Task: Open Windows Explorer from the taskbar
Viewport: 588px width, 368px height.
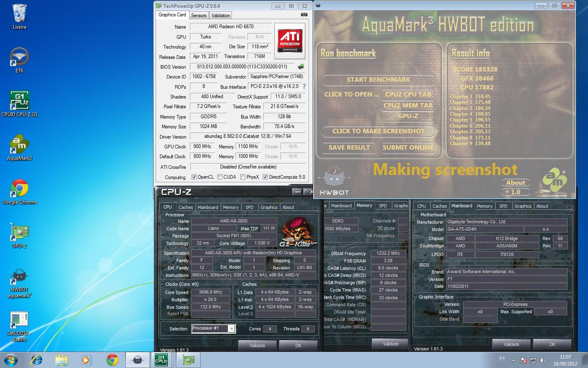Action: click(x=62, y=360)
